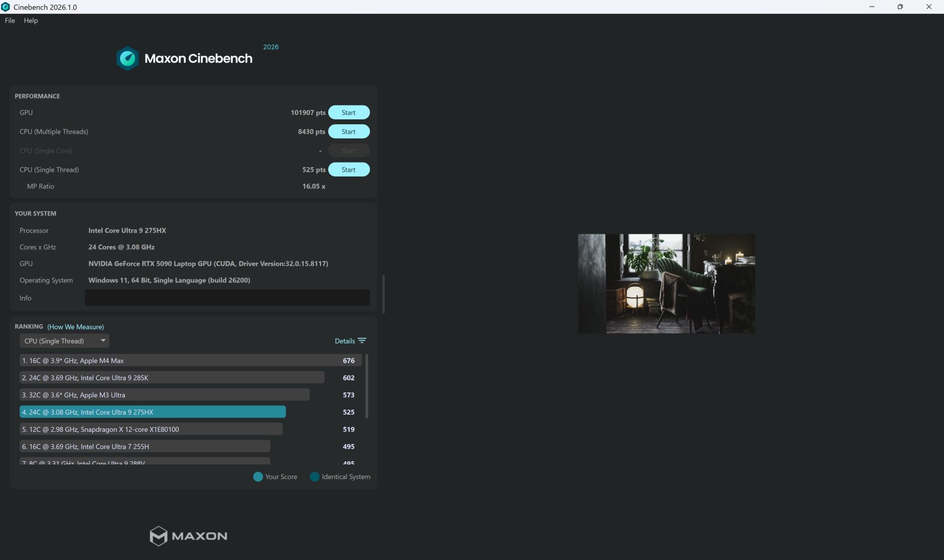Click the 573 ranking score
The height and width of the screenshot is (560, 944).
[349, 395]
